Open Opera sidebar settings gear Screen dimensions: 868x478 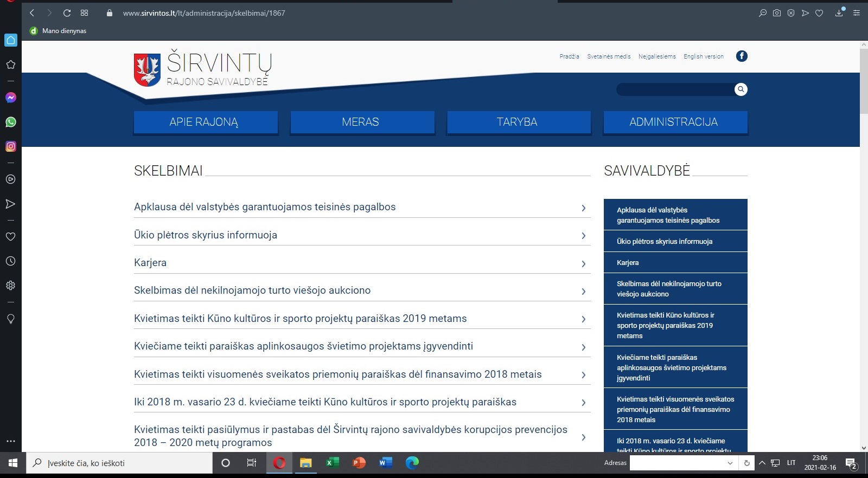pyautogui.click(x=10, y=286)
